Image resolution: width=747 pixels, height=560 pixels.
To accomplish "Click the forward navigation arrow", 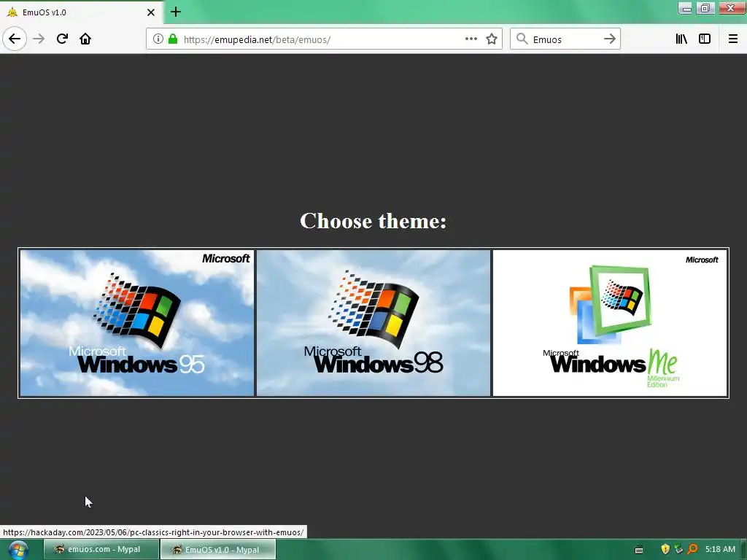I will (x=39, y=39).
